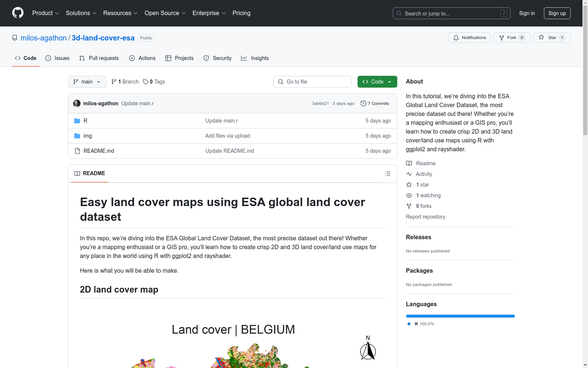Open the Pricing link

click(241, 13)
